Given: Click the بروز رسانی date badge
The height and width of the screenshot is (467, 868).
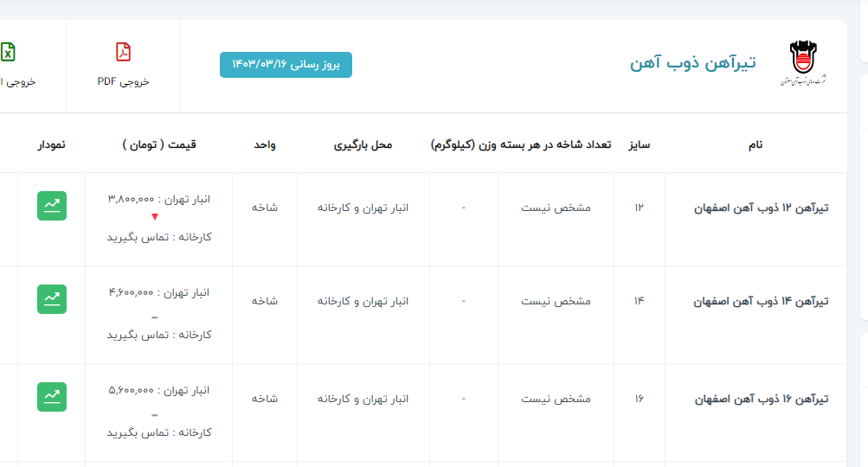Looking at the screenshot, I should [286, 65].
